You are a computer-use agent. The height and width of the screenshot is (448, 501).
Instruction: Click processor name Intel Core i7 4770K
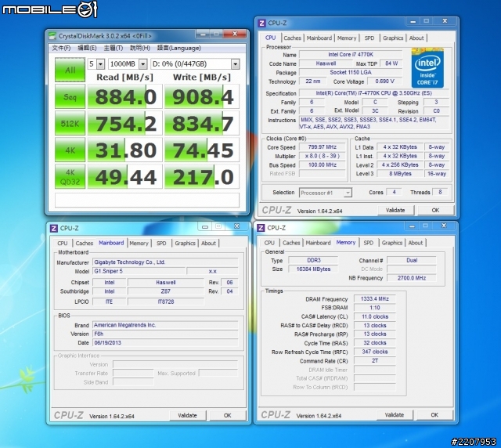pyautogui.click(x=351, y=55)
